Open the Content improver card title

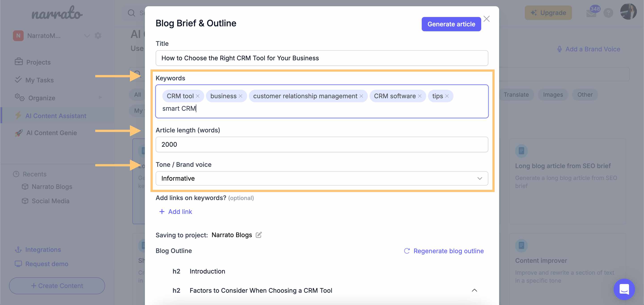coord(541,260)
